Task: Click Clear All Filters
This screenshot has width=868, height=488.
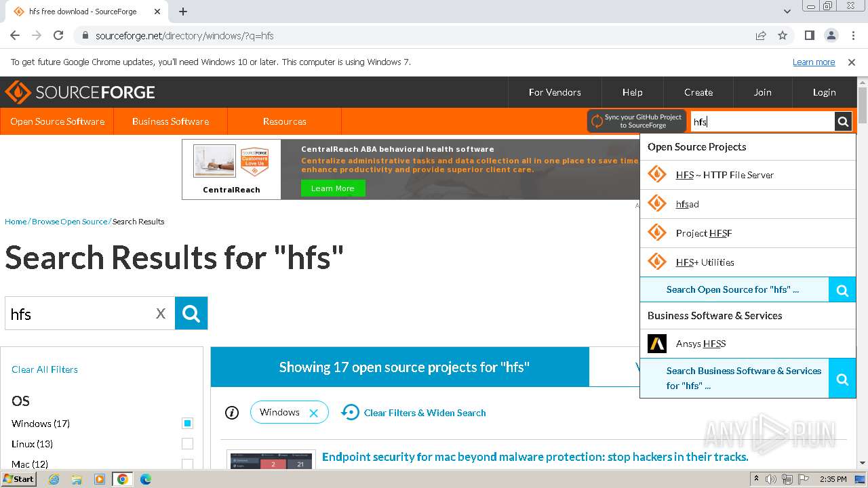Action: (45, 369)
